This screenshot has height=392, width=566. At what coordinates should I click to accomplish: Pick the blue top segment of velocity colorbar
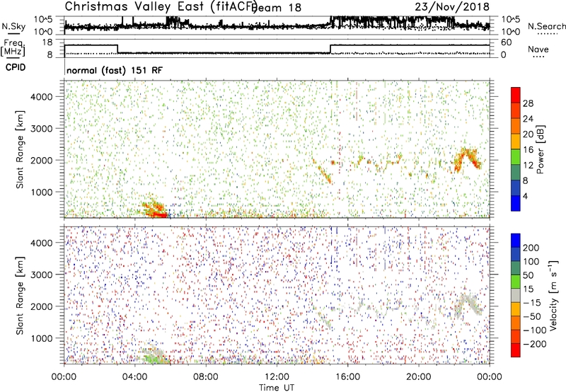516,241
